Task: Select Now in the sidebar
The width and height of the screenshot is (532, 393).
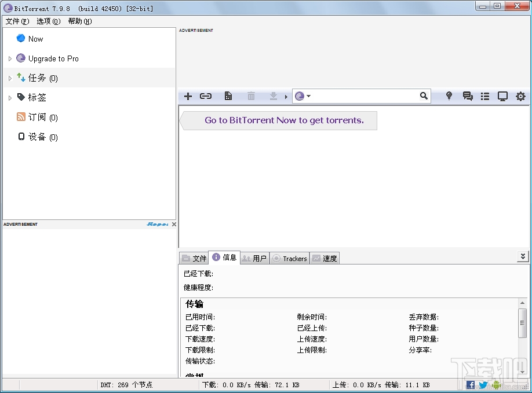Action: [x=89, y=39]
